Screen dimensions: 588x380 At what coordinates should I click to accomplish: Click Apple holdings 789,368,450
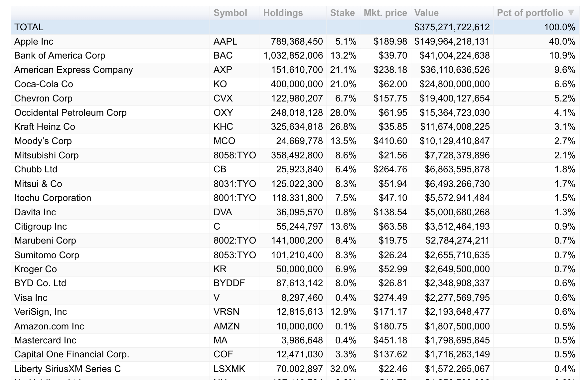click(x=297, y=42)
